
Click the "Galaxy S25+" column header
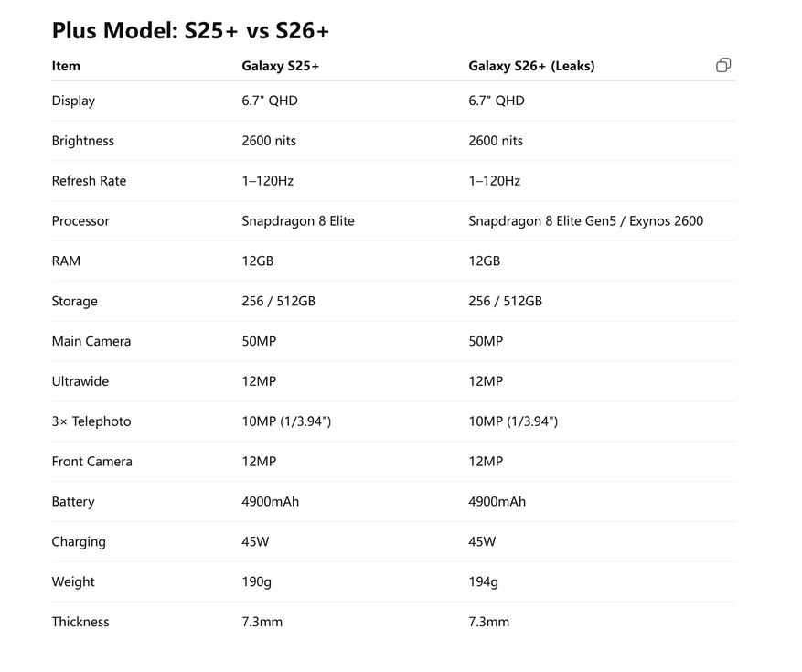(x=280, y=66)
